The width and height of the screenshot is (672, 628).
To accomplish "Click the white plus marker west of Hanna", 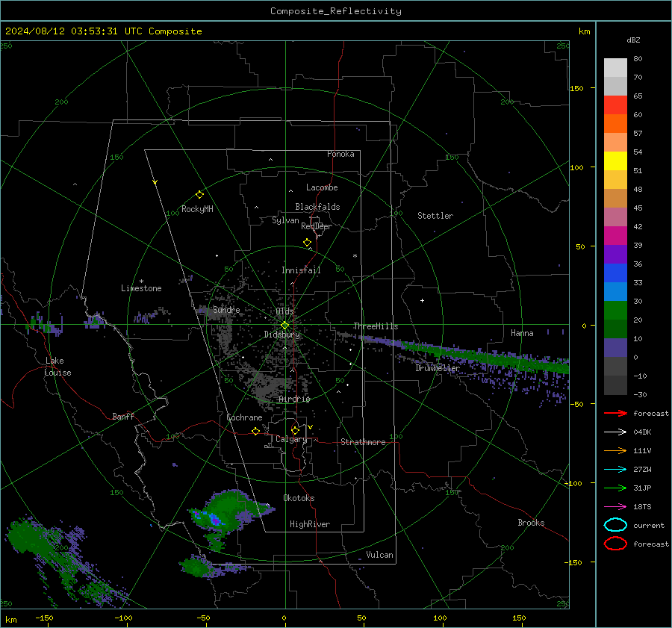I will [x=422, y=300].
